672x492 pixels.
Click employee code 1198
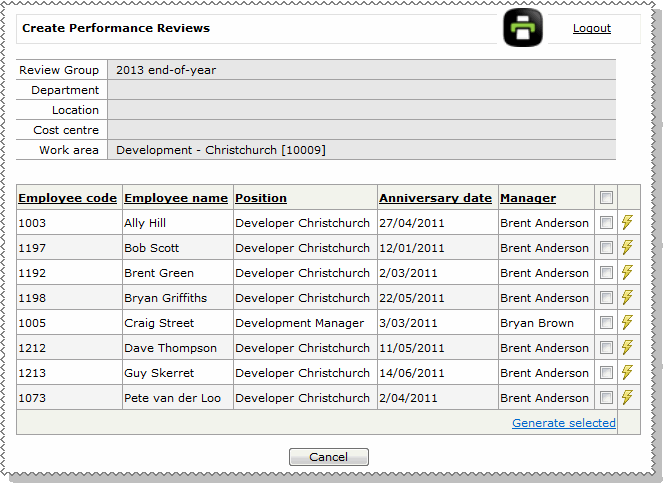point(32,298)
